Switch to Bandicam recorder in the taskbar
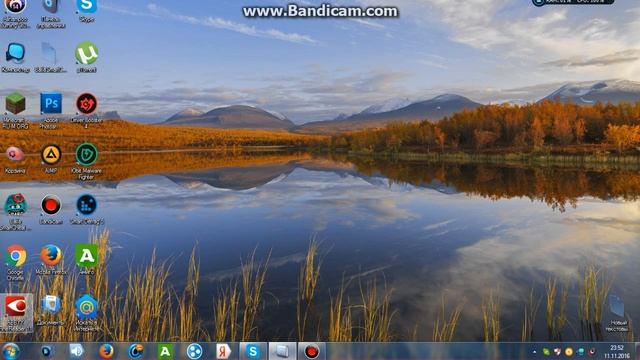640x360 pixels. coord(311,351)
